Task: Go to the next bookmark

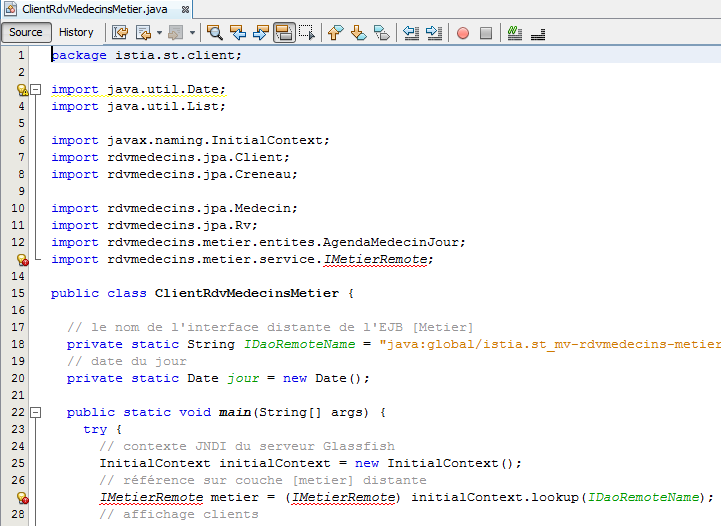Action: 358,32
